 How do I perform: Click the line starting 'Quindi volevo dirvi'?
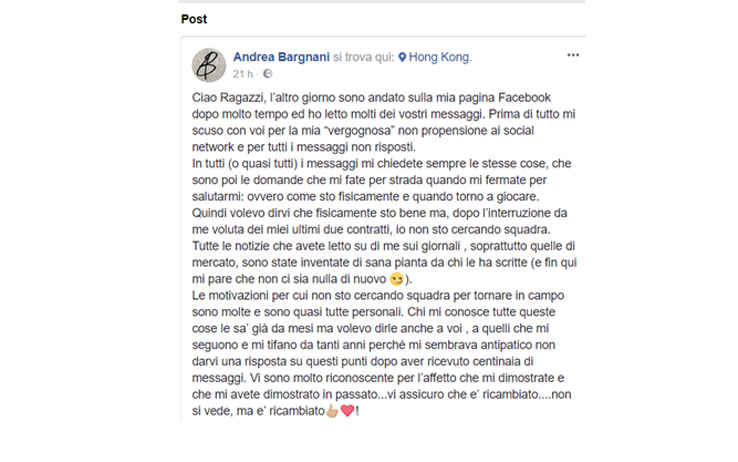tap(380, 213)
